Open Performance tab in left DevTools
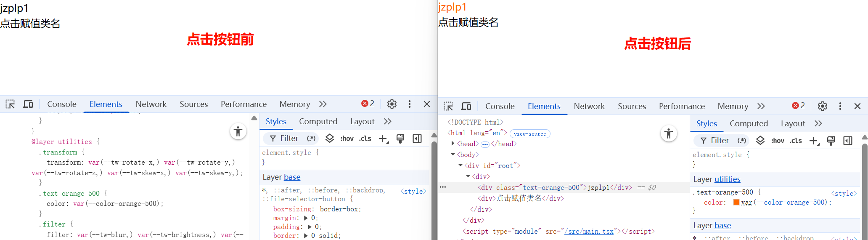This screenshot has height=240, width=868. (244, 104)
